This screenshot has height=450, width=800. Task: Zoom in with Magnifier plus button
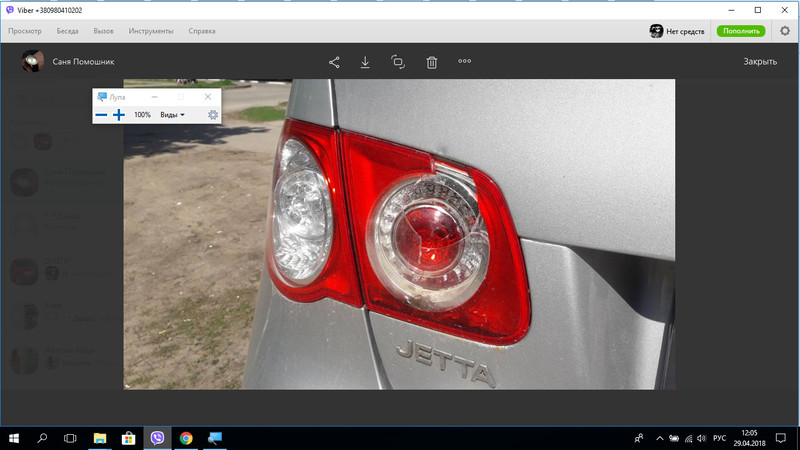coord(118,115)
